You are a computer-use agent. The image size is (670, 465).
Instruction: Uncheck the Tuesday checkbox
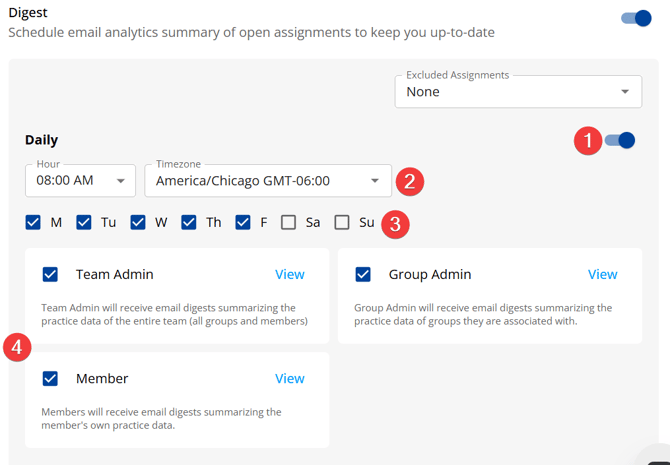pyautogui.click(x=84, y=222)
